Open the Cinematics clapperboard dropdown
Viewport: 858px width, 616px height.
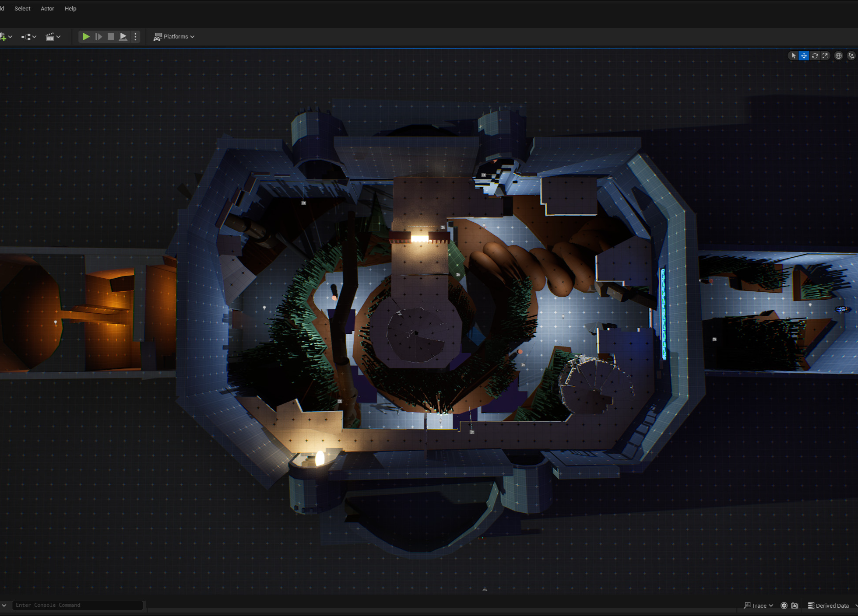coord(53,37)
